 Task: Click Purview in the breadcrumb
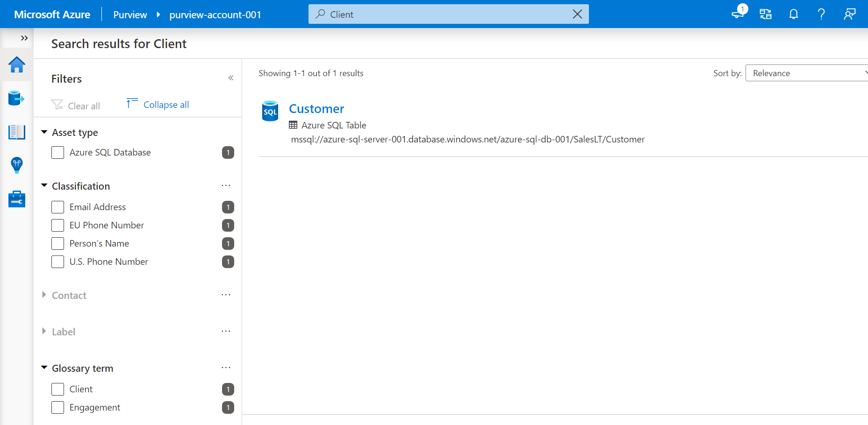click(x=130, y=15)
